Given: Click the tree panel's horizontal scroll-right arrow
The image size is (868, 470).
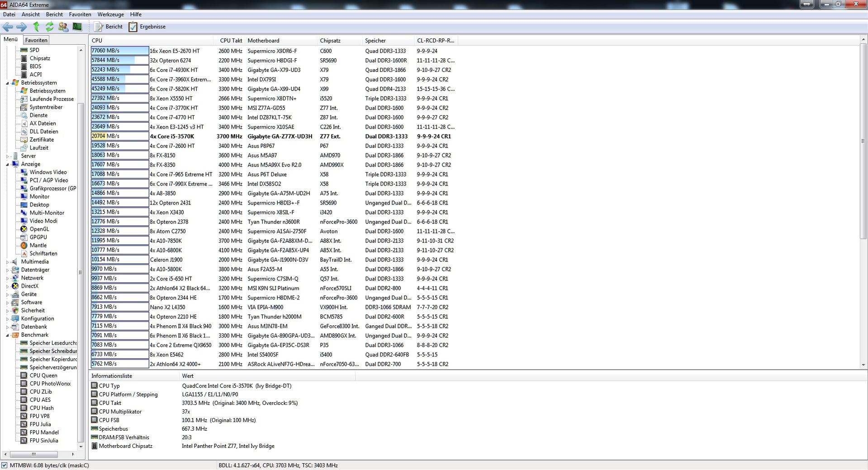Looking at the screenshot, I should point(73,454).
